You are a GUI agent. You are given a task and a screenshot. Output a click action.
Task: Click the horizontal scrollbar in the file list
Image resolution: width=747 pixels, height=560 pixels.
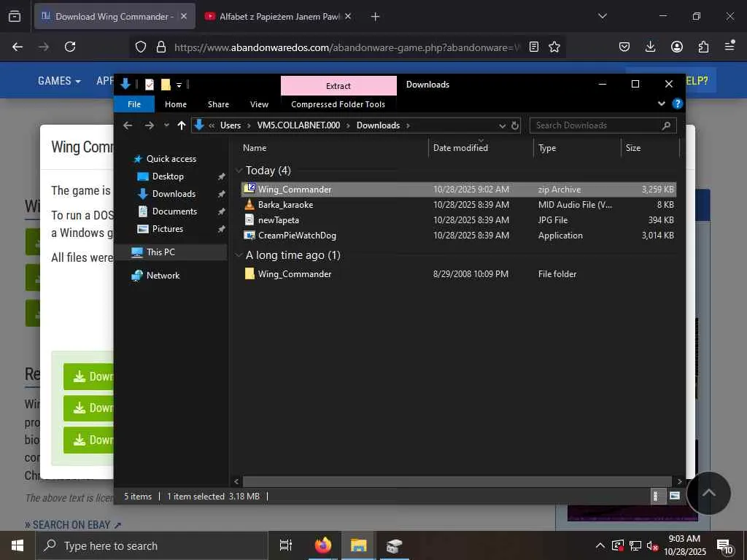(x=457, y=481)
